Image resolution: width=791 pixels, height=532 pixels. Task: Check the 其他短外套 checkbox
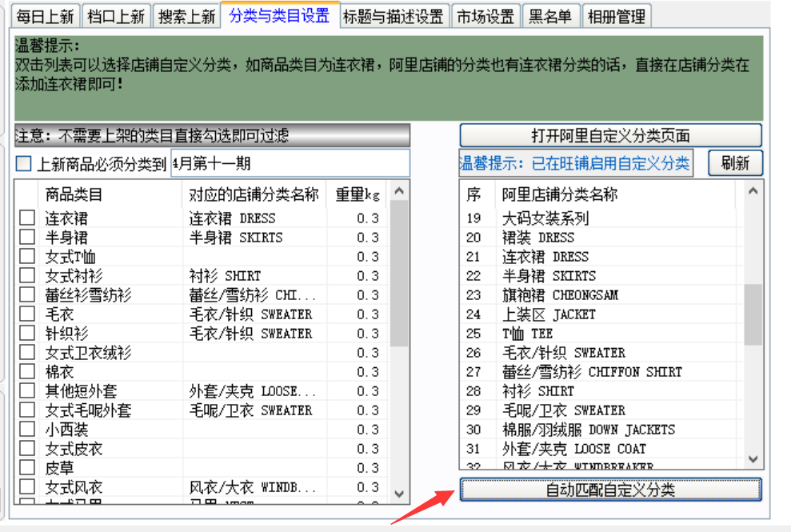point(26,390)
